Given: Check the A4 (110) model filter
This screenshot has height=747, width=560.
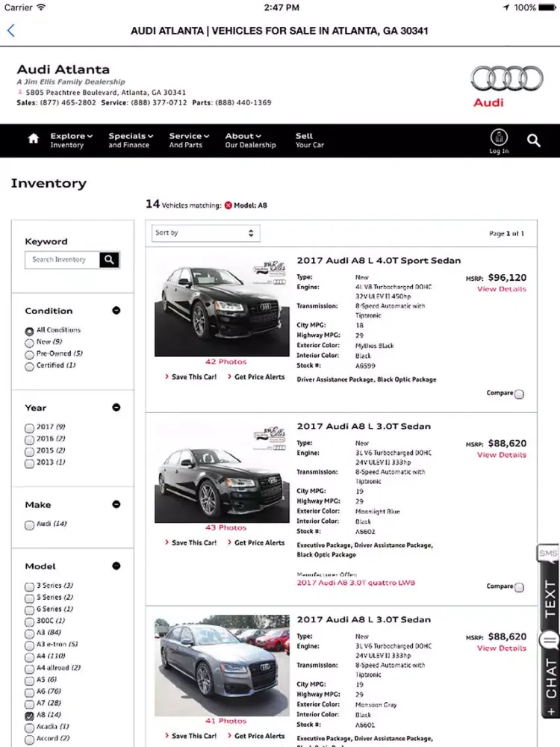Looking at the screenshot, I should (x=30, y=657).
